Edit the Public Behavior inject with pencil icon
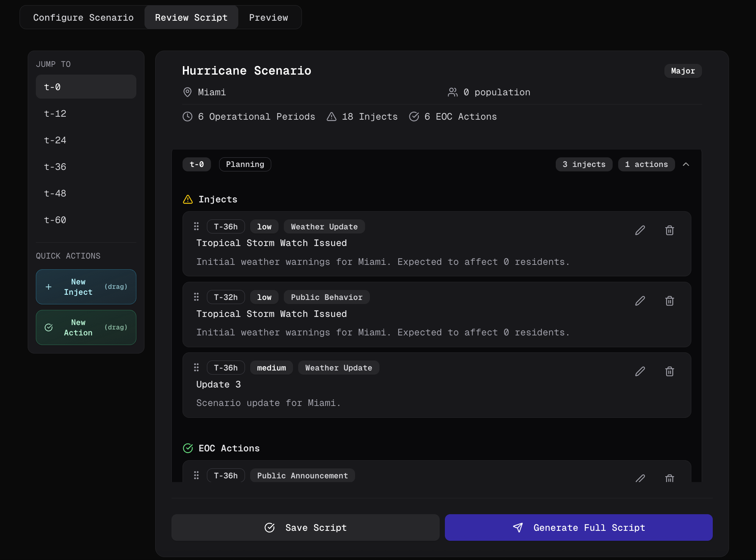 [x=640, y=301]
